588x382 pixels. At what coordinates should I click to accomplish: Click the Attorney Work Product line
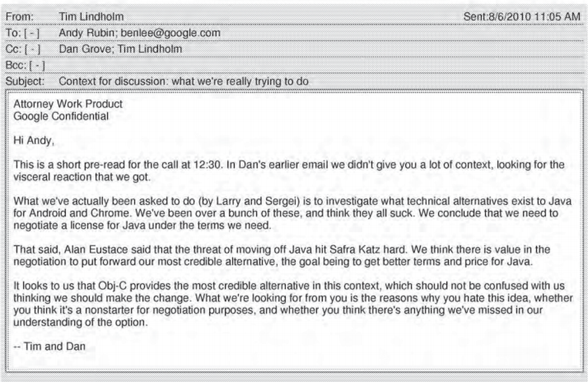point(68,104)
